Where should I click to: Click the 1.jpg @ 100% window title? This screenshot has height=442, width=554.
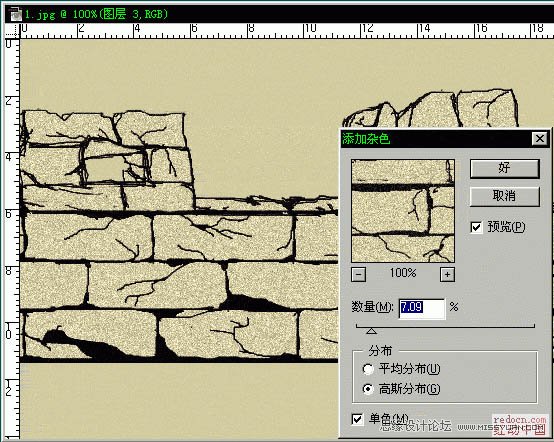point(95,14)
